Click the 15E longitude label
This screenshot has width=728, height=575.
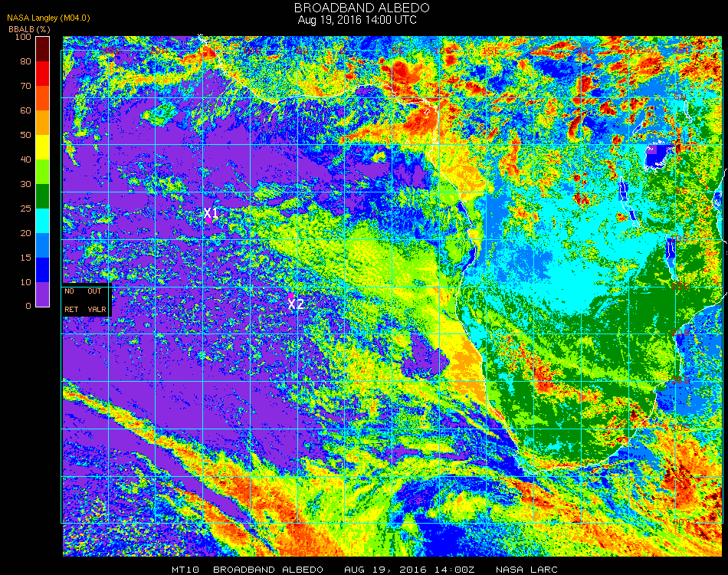point(490,51)
